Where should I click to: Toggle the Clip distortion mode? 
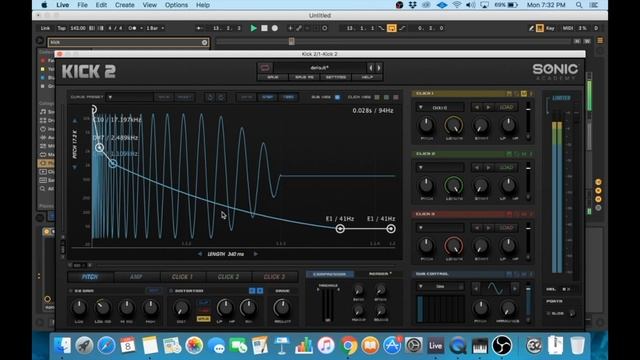[203, 303]
